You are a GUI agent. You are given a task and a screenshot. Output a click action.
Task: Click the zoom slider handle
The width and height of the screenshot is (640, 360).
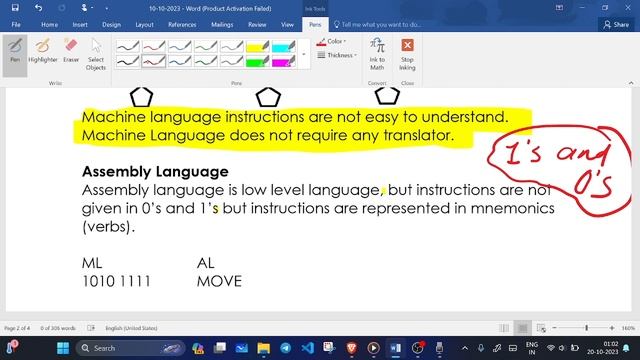pyautogui.click(x=587, y=328)
